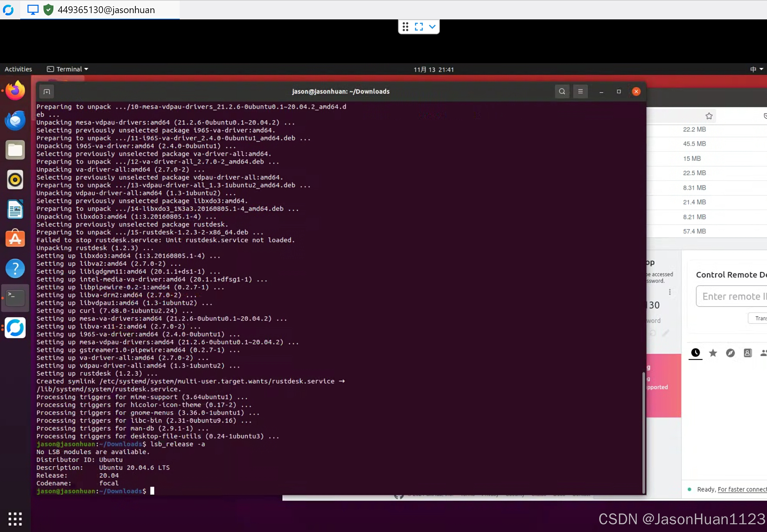Click the terminal search magnifier button

[562, 91]
